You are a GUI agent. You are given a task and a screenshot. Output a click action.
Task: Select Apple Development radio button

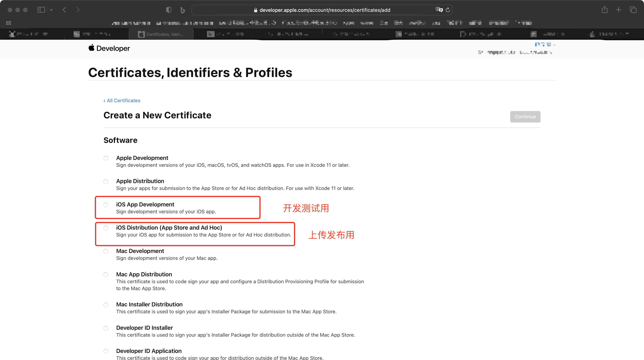tap(106, 158)
